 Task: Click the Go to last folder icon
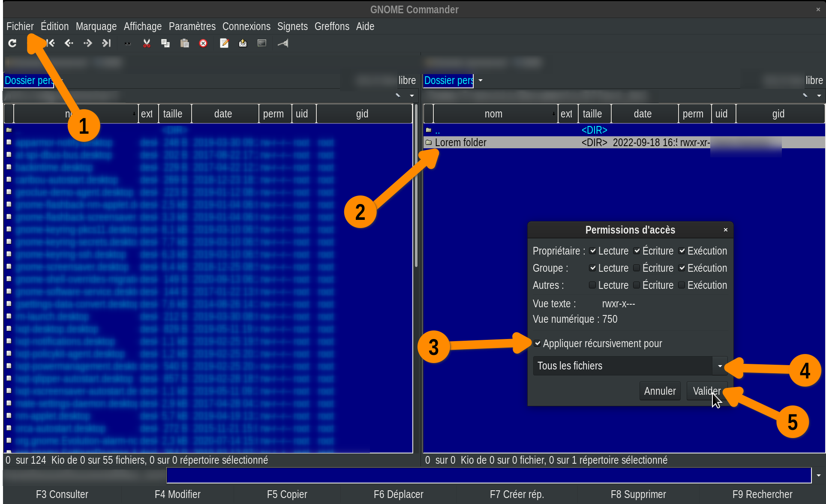click(x=107, y=43)
